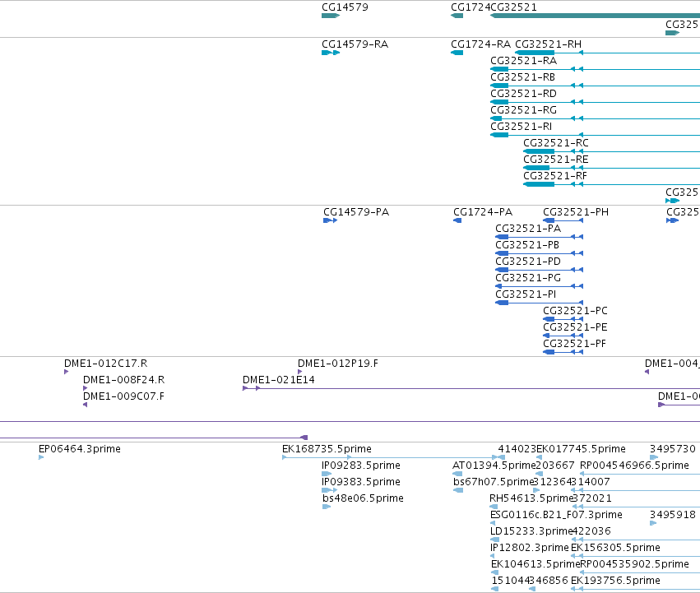This screenshot has height=593, width=700.
Task: Select the 372021 feature label
Action: click(x=592, y=498)
